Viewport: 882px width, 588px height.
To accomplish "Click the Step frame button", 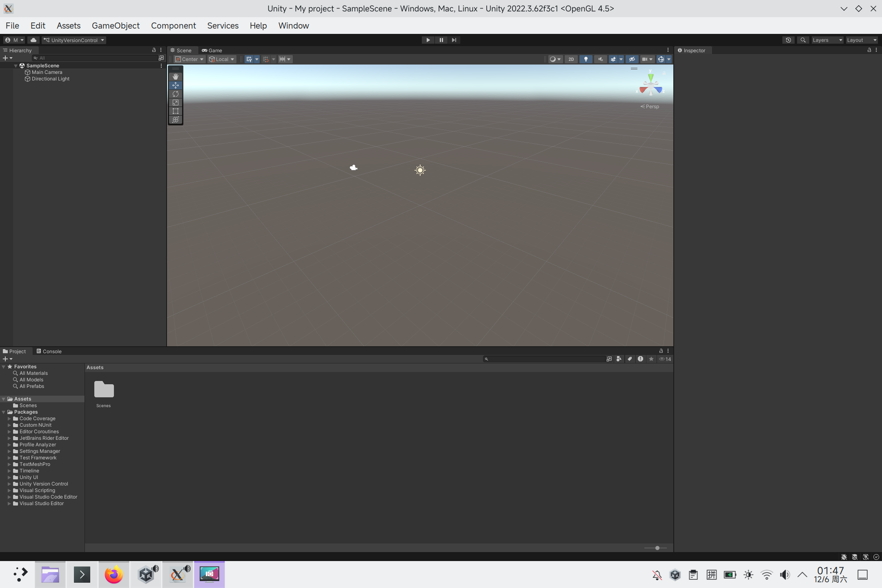I will click(454, 40).
